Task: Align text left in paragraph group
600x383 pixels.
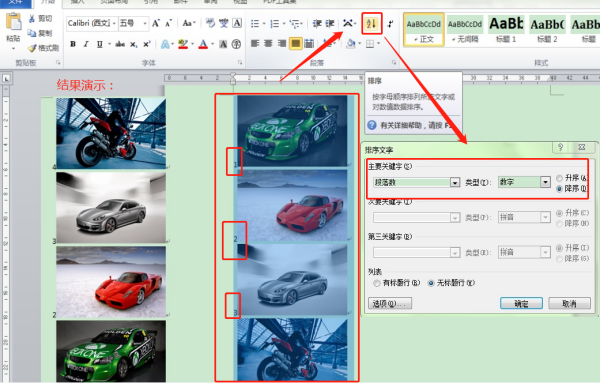Action: 255,44
